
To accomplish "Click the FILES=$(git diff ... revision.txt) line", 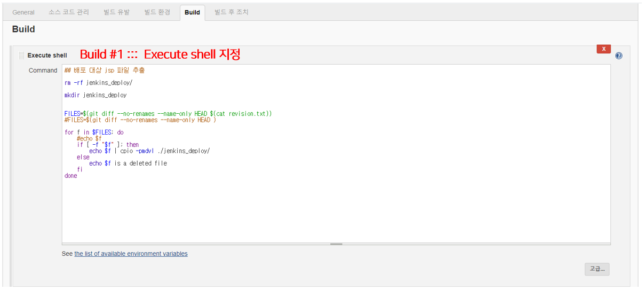I will 168,114.
